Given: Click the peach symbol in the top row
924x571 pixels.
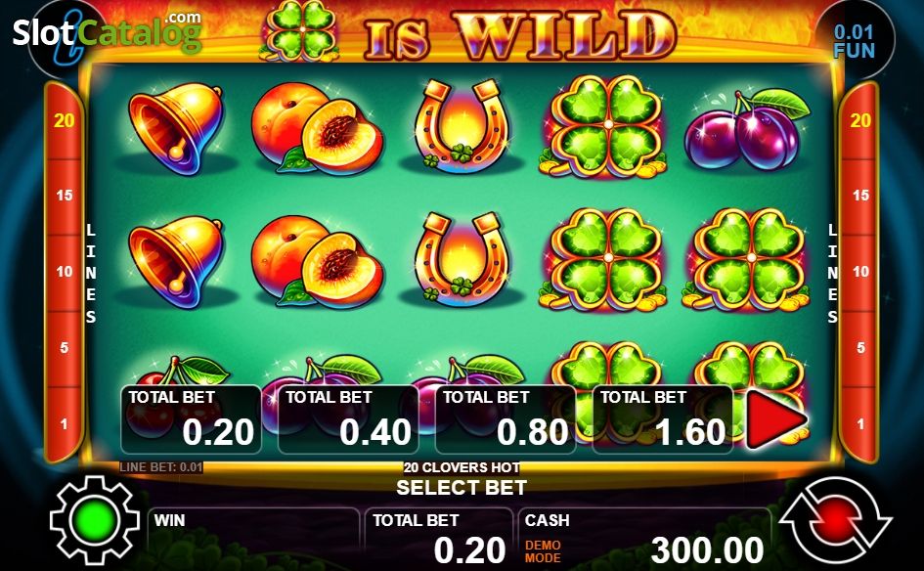Looking at the screenshot, I should tap(318, 128).
